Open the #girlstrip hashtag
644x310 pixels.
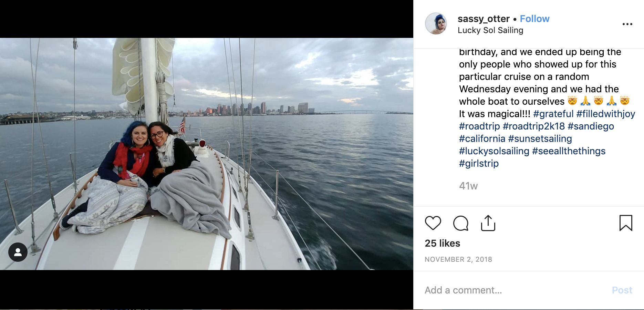click(479, 163)
